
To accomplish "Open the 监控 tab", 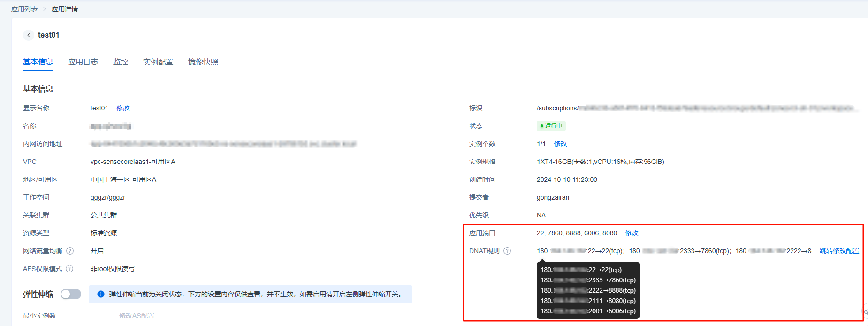I will [121, 62].
